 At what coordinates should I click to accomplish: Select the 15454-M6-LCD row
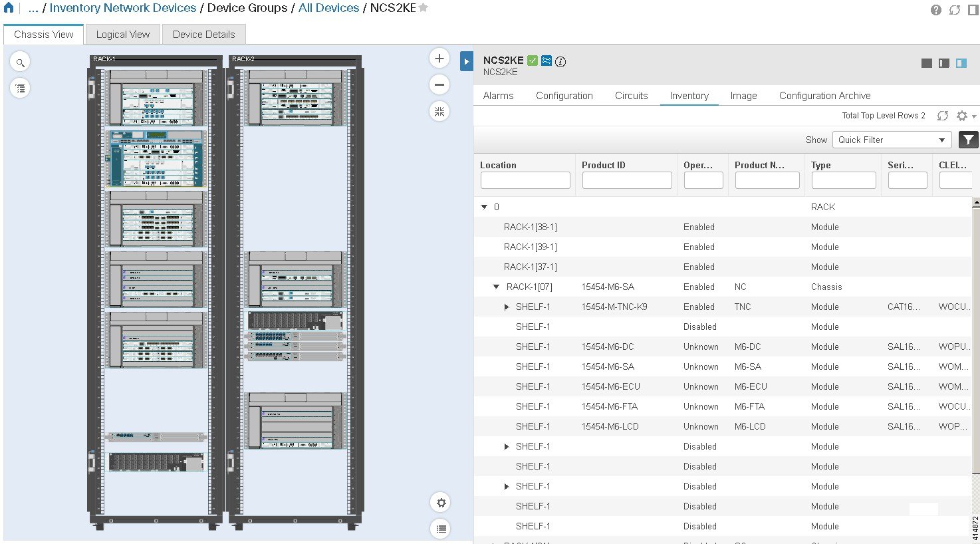coord(723,427)
